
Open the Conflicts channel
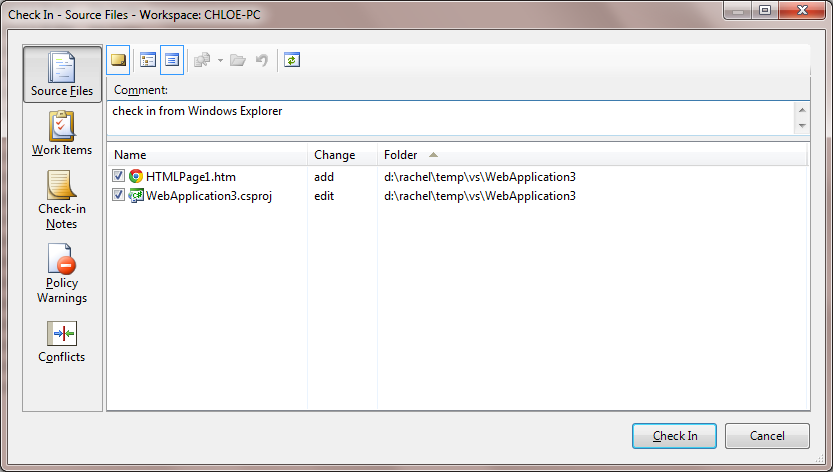tap(62, 342)
